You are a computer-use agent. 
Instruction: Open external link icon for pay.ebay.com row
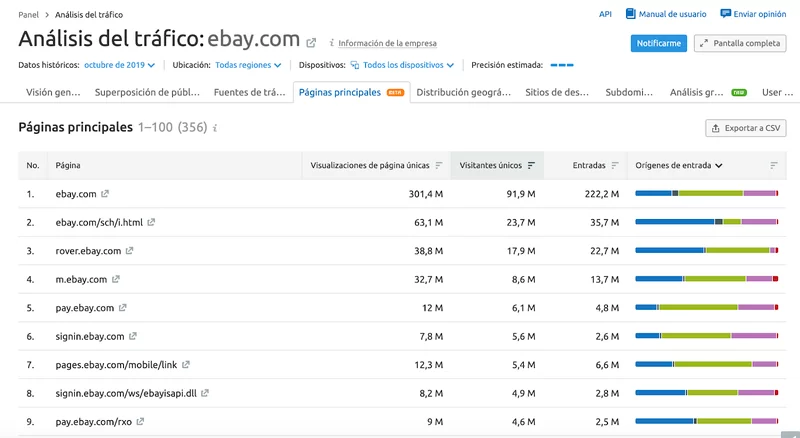[122, 308]
